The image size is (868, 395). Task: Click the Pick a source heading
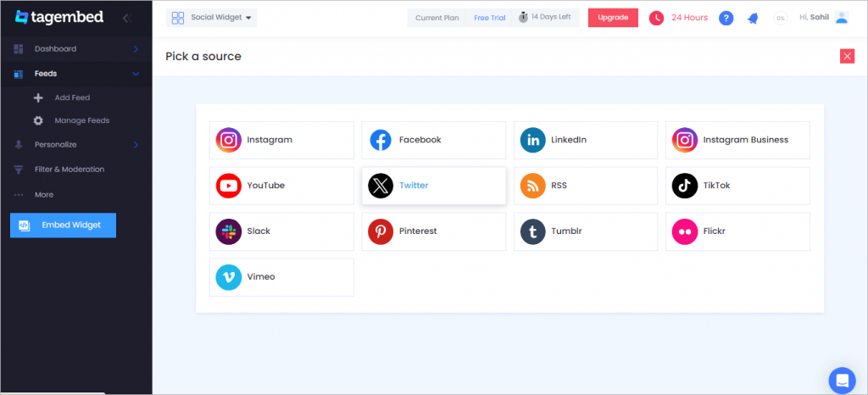click(x=203, y=57)
